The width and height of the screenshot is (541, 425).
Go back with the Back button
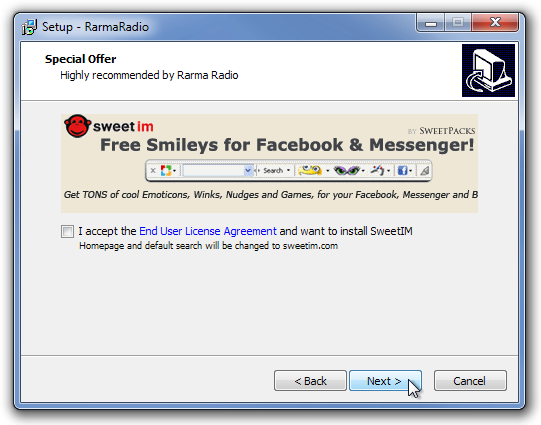[310, 381]
